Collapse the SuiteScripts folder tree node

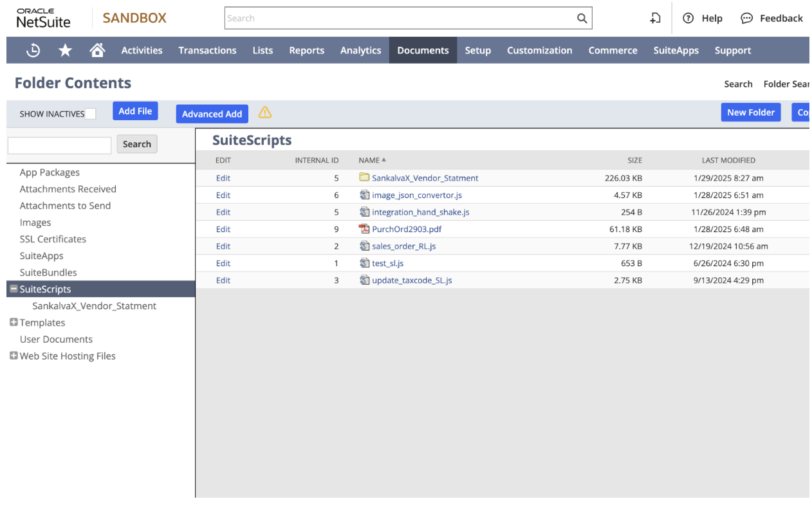click(14, 289)
